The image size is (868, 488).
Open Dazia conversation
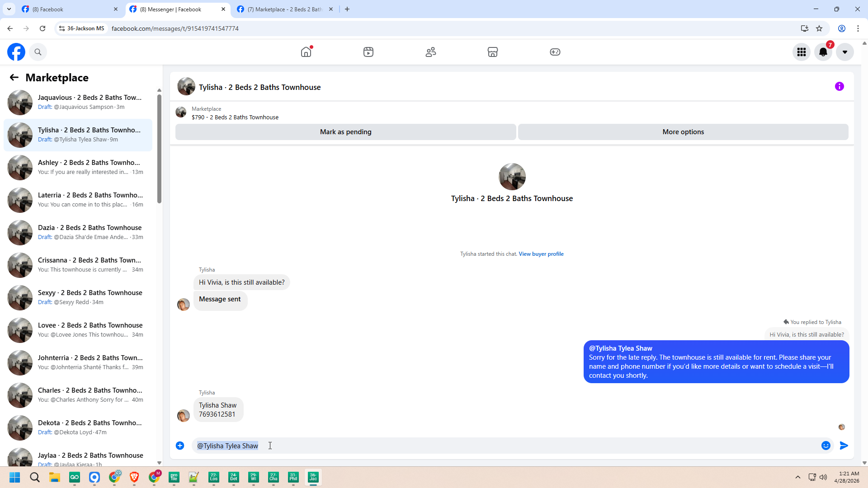tap(78, 232)
